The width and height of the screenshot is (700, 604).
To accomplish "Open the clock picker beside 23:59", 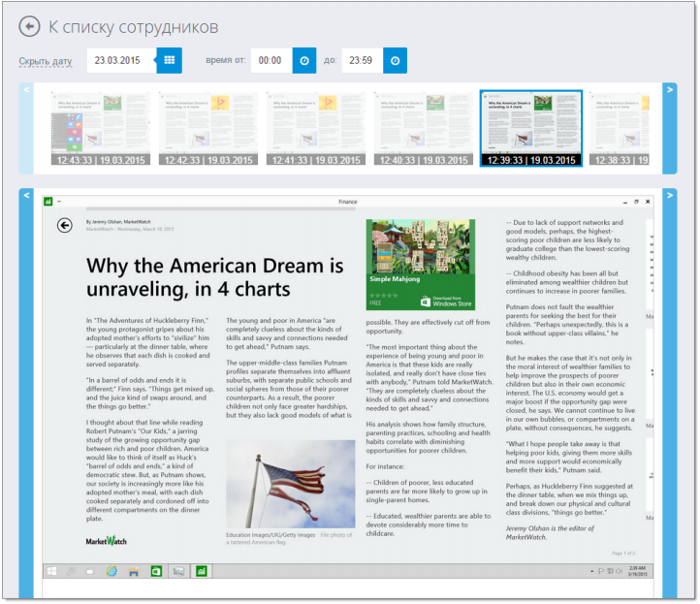I will (396, 60).
